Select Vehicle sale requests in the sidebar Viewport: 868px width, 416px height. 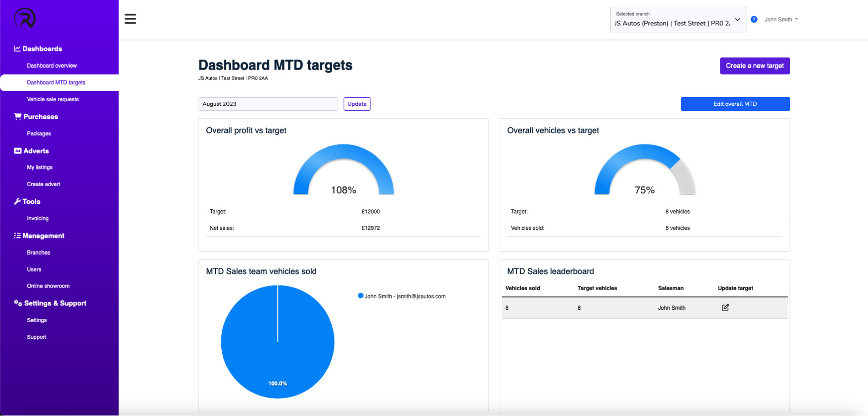point(53,99)
